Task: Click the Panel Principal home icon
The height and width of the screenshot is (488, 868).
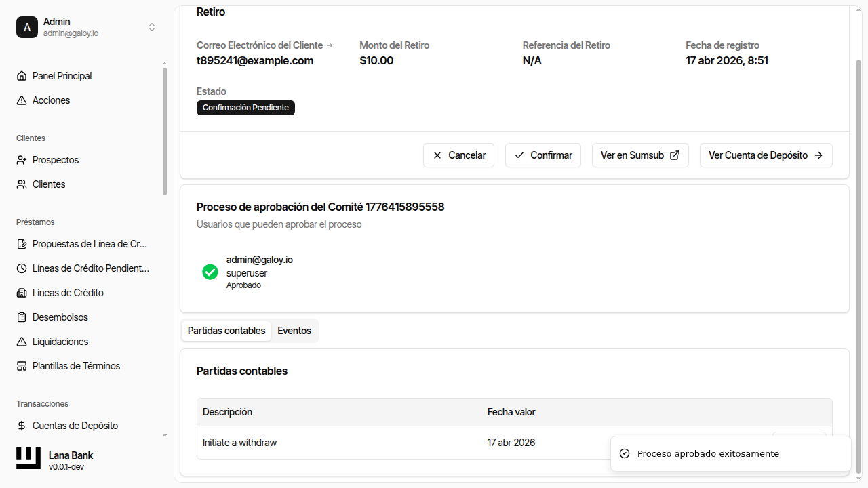Action: [x=22, y=76]
